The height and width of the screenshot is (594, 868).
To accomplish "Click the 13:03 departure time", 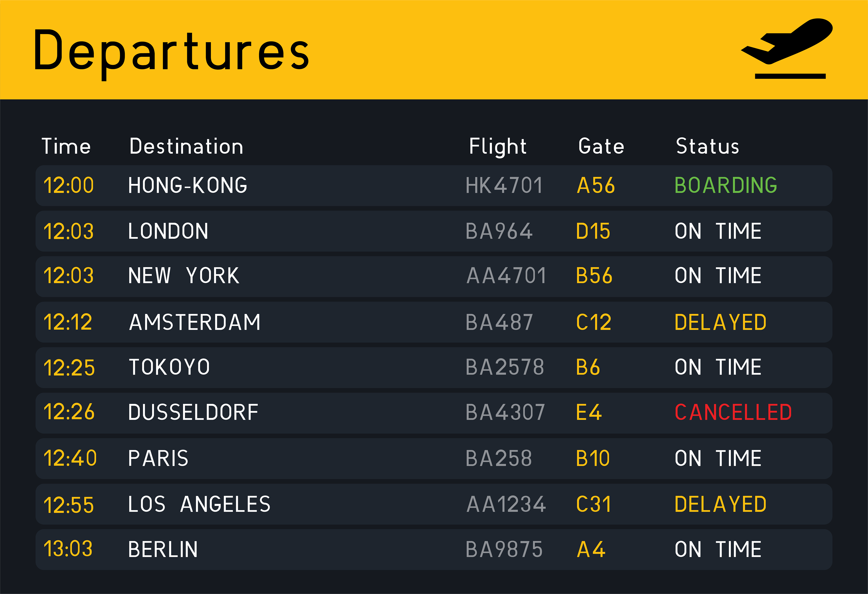I will [68, 549].
